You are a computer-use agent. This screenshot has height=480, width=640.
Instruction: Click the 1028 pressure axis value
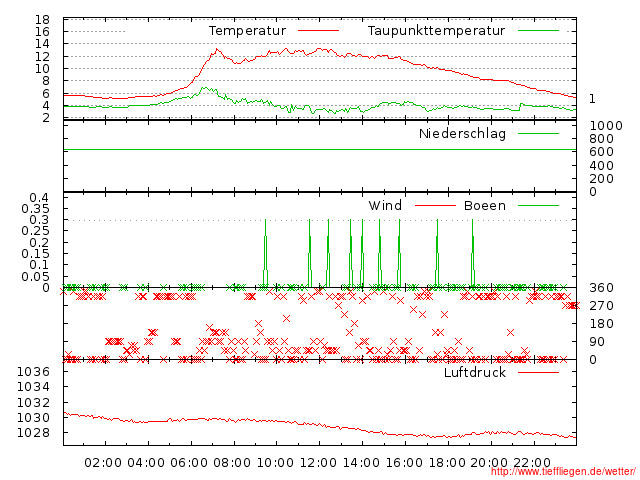click(x=33, y=433)
